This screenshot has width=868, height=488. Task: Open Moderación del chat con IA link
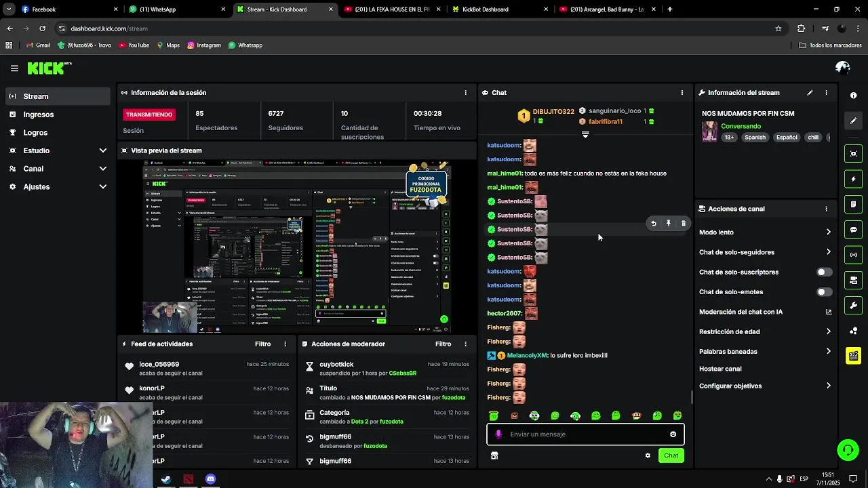tap(828, 312)
